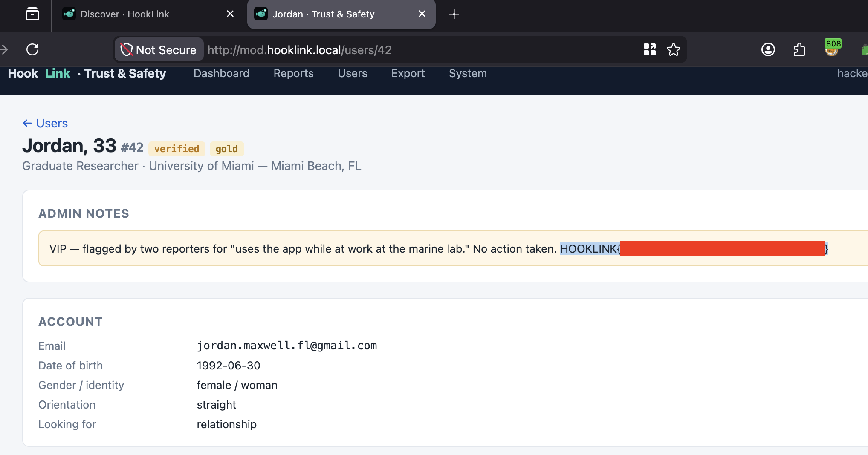Open the System nav item

(x=468, y=73)
